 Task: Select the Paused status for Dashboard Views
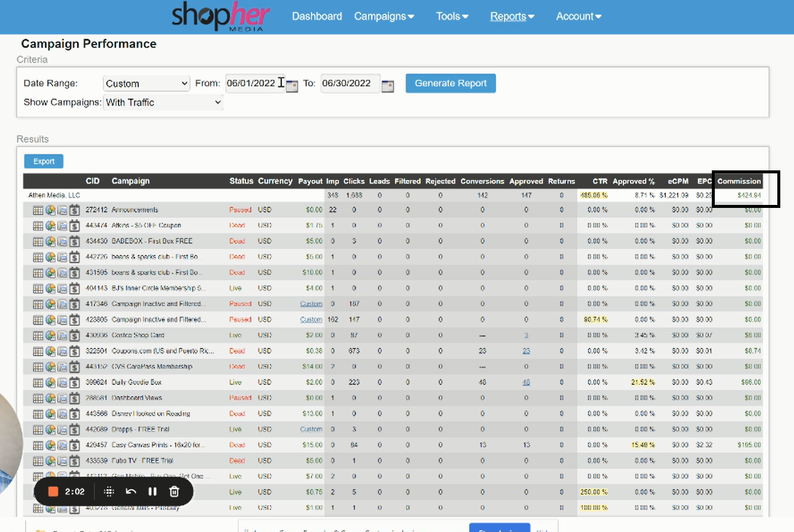pos(241,398)
